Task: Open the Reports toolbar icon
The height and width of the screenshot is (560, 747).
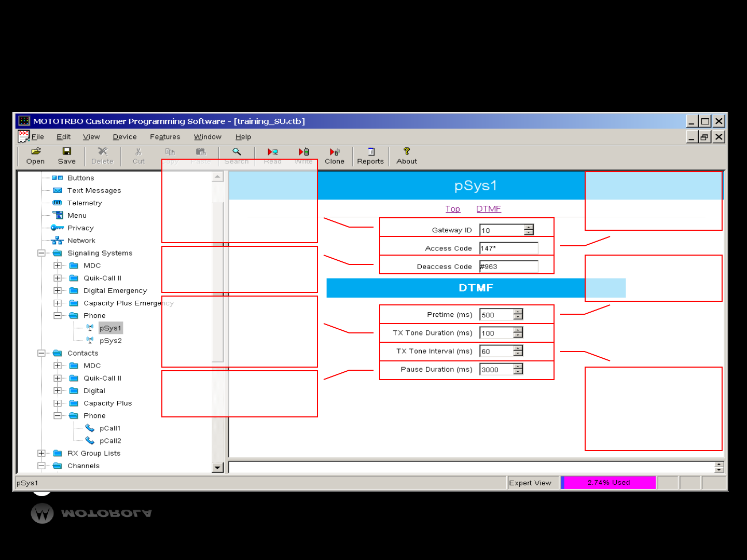Action: (370, 156)
